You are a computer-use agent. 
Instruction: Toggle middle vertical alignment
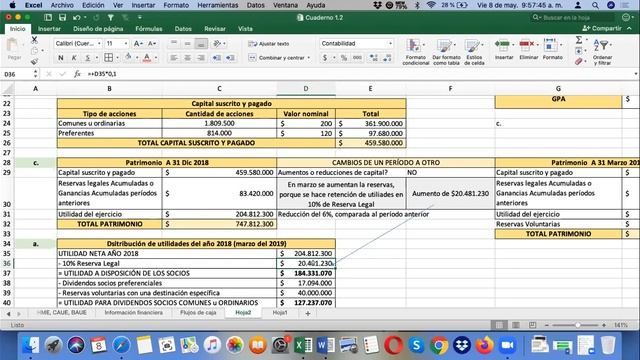pos(187,43)
